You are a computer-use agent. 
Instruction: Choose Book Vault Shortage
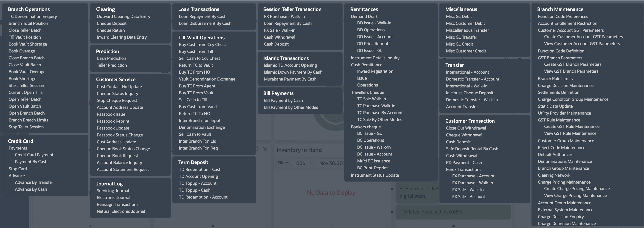(x=28, y=44)
